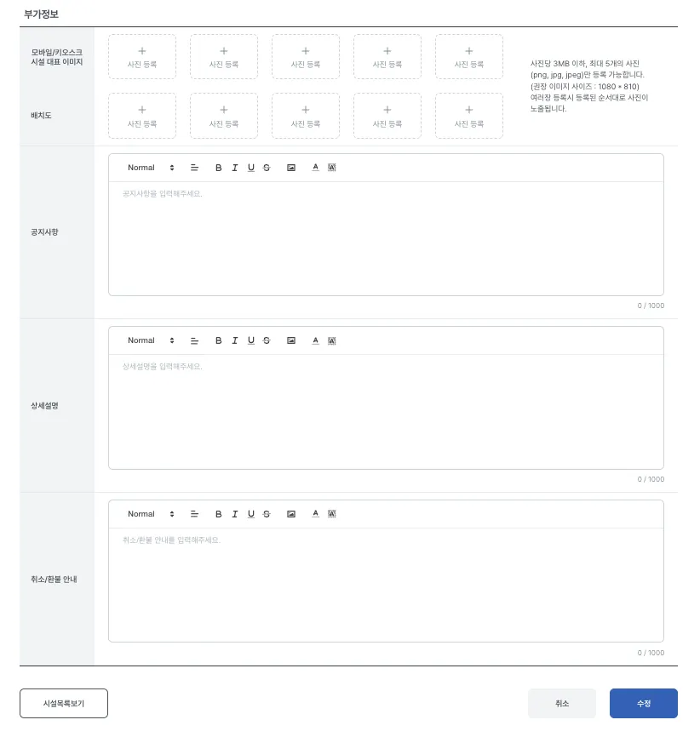Open Normal heading dropdown in 공지사항 editor
The height and width of the screenshot is (737, 700).
tap(151, 168)
